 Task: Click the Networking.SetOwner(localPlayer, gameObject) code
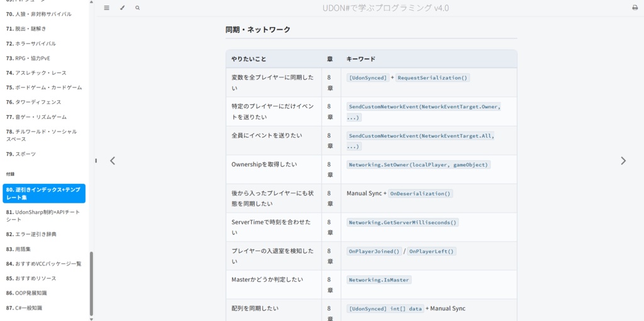pos(418,164)
